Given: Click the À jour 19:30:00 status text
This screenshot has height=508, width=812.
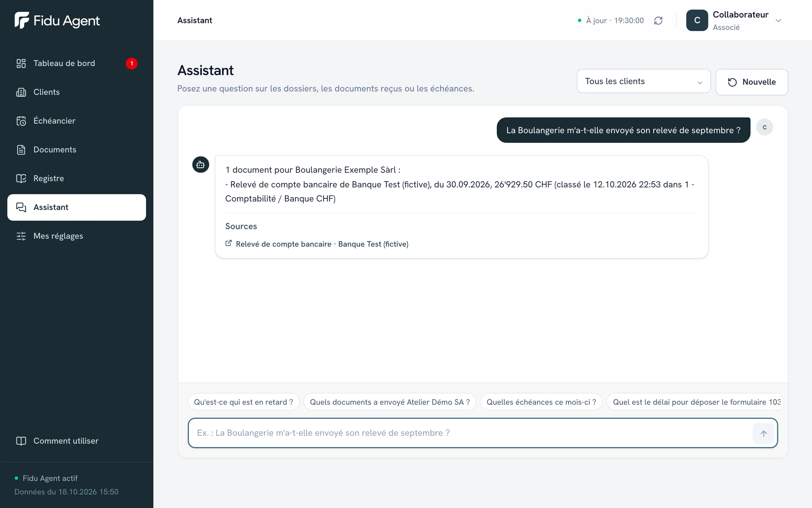Looking at the screenshot, I should pos(615,21).
